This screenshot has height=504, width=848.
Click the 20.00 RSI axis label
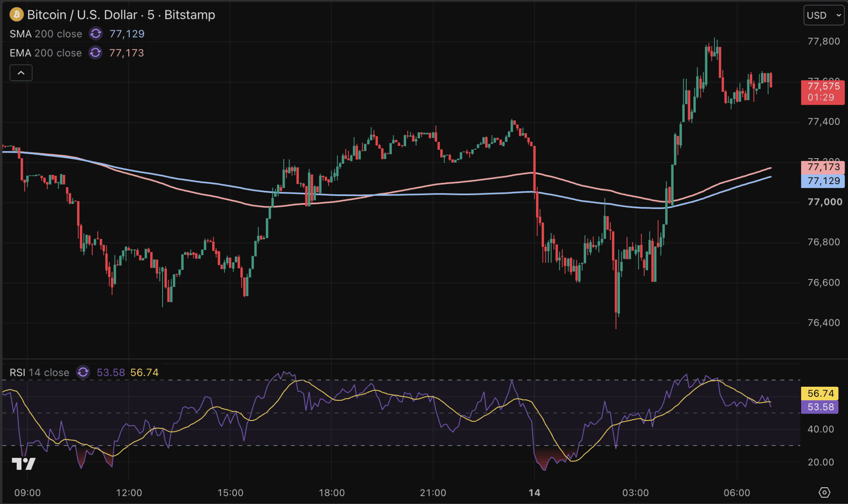pos(821,462)
